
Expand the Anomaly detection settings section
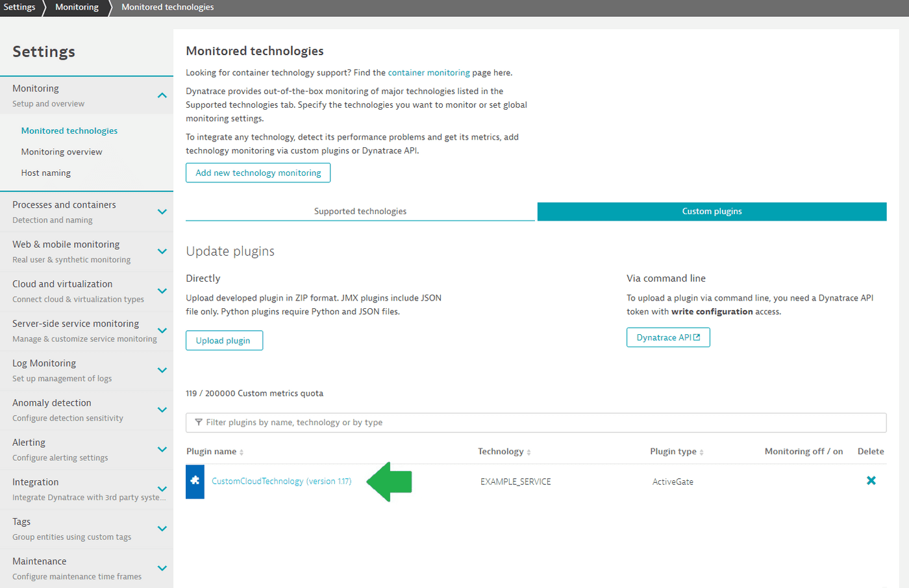pos(162,410)
